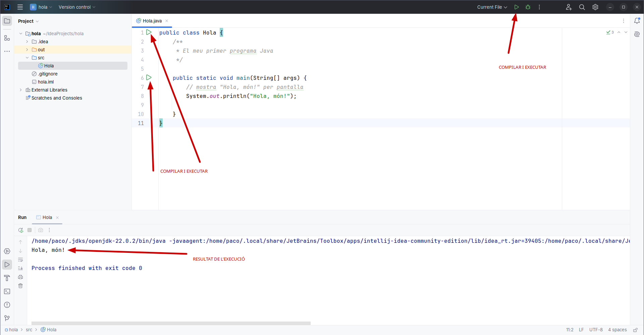Image resolution: width=644 pixels, height=335 pixels.
Task: Toggle read-only lock in status bar
Action: [635, 330]
